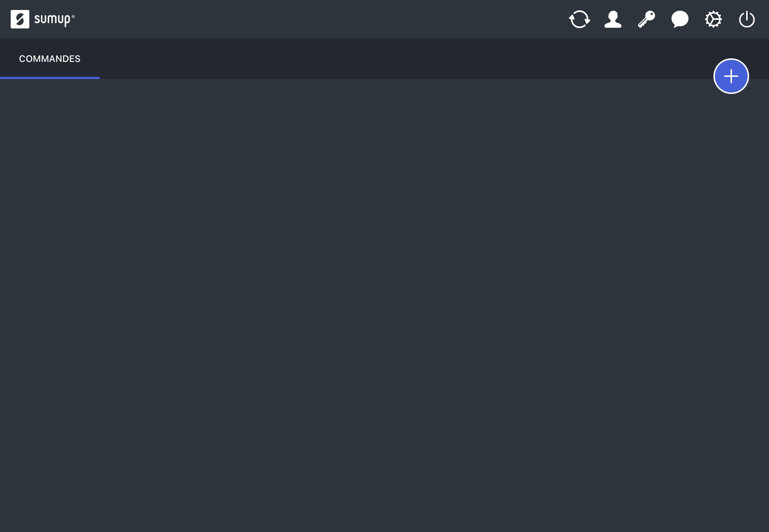769x532 pixels.
Task: Select the key access icon
Action: [x=646, y=19]
